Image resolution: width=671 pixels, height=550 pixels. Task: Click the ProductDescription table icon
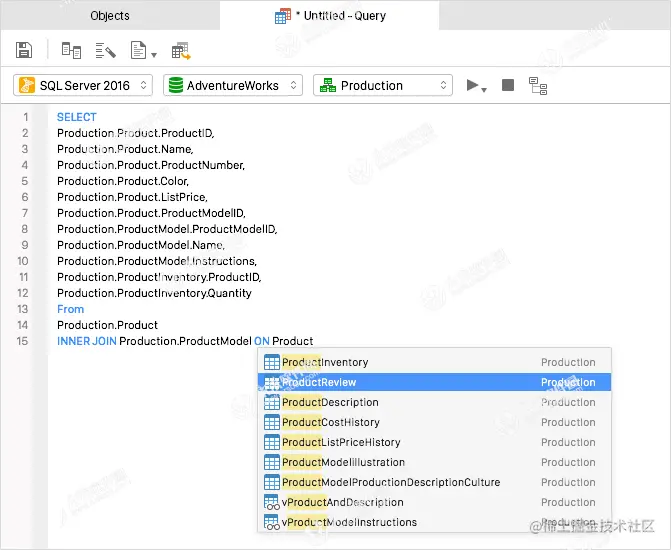click(x=272, y=402)
